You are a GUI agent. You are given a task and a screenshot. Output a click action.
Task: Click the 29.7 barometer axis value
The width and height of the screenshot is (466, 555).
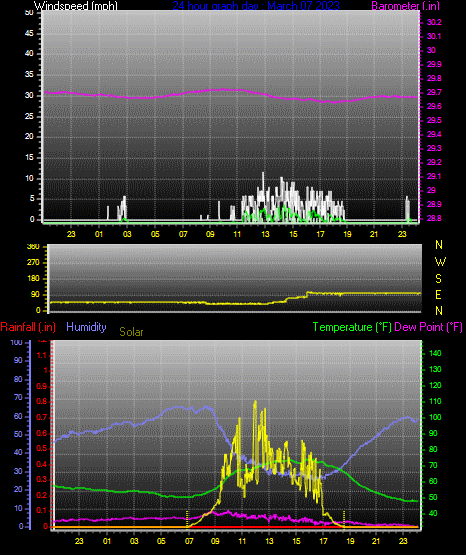434,92
